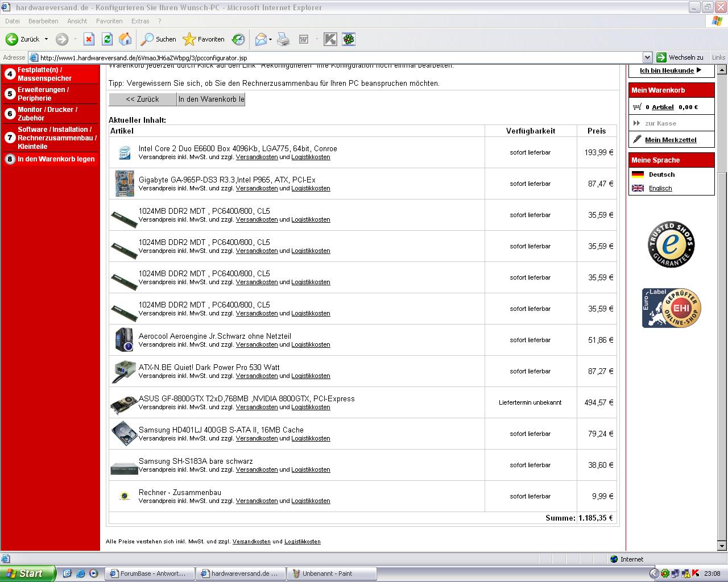728x582 pixels.
Task: Click the Edit with Word toolbar icon
Action: 304,39
